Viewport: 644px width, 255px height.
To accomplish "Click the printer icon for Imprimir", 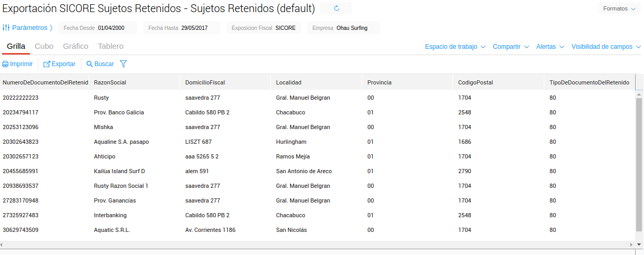I will pyautogui.click(x=5, y=64).
